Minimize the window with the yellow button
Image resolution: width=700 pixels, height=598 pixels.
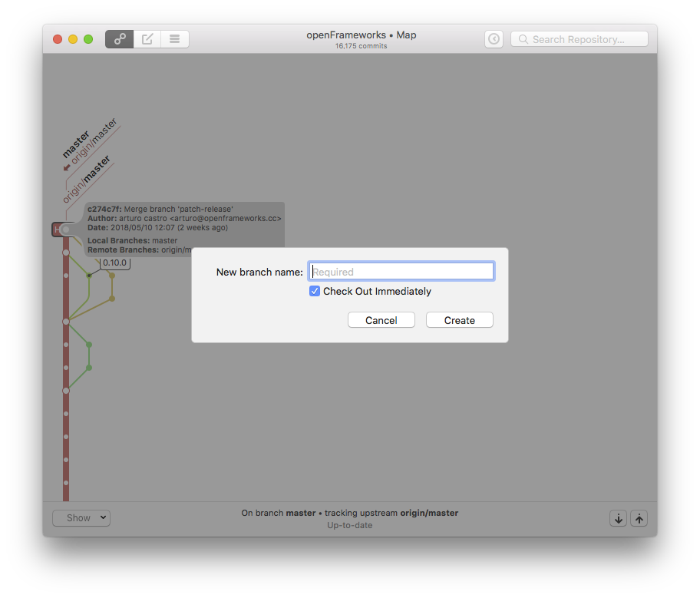(x=73, y=39)
